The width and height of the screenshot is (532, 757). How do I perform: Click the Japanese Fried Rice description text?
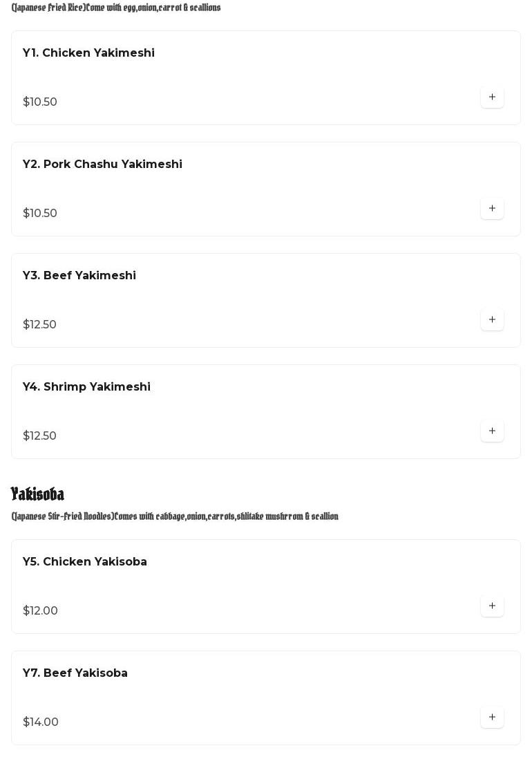[x=116, y=8]
